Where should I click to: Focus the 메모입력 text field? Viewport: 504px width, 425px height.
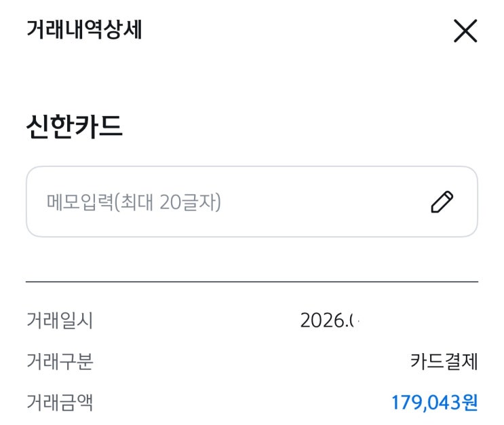(252, 202)
